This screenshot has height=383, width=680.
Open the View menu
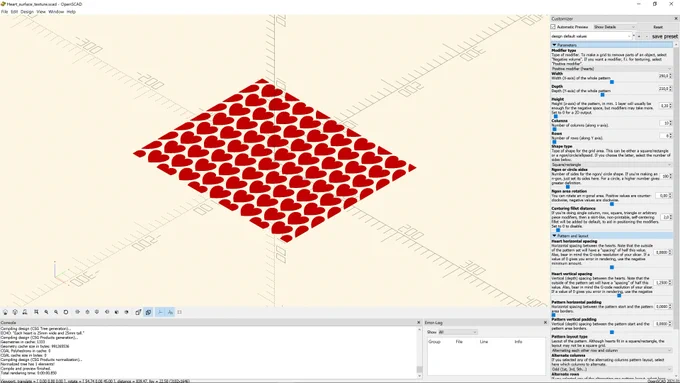[41, 12]
